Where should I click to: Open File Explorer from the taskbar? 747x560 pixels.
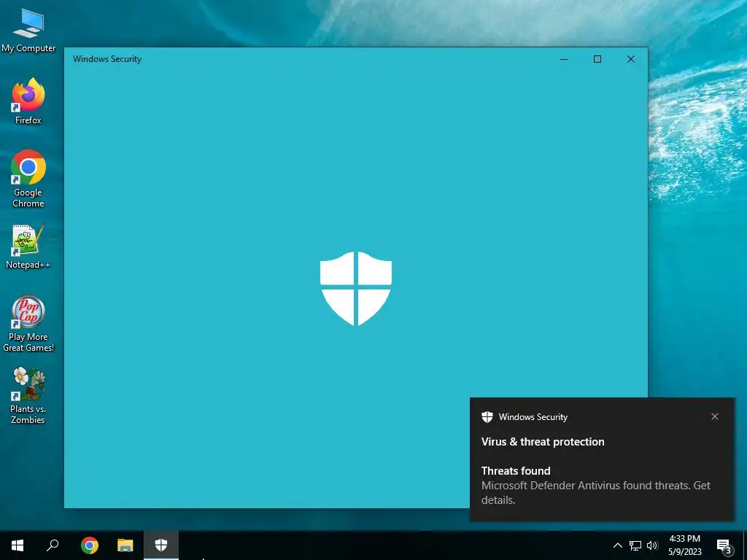[x=125, y=545]
